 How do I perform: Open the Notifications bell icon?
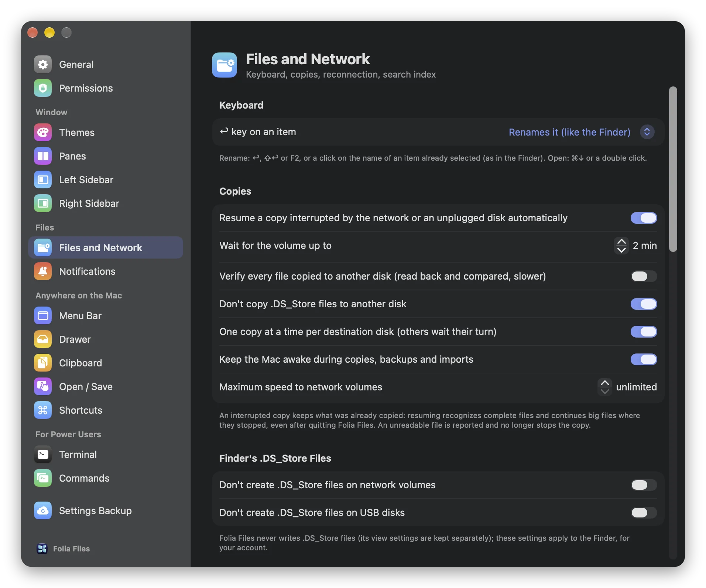(x=43, y=271)
